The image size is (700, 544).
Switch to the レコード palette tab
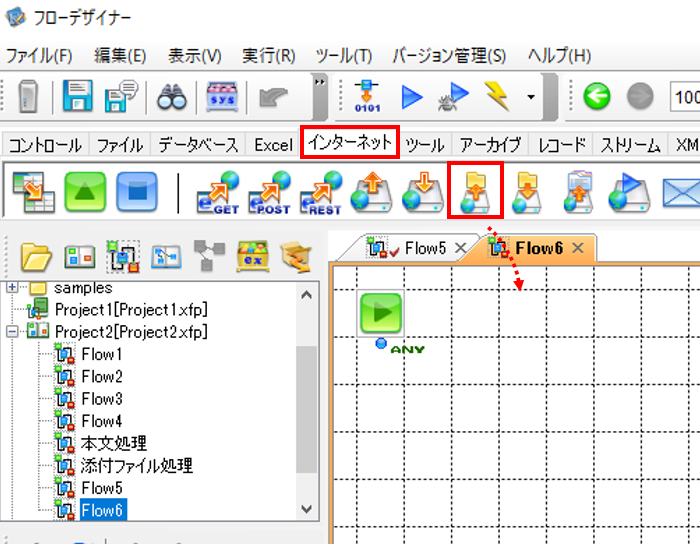(562, 145)
